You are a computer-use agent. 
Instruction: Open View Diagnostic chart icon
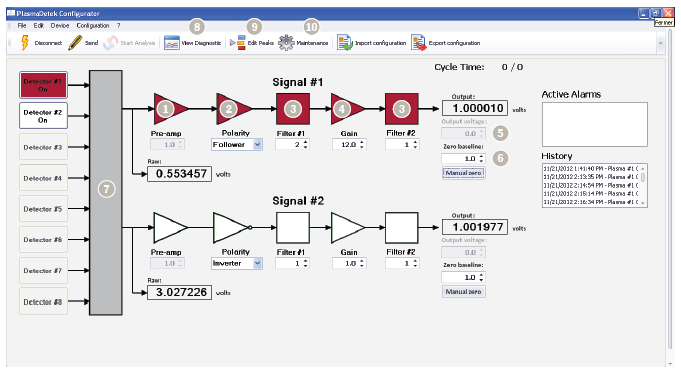[172, 43]
